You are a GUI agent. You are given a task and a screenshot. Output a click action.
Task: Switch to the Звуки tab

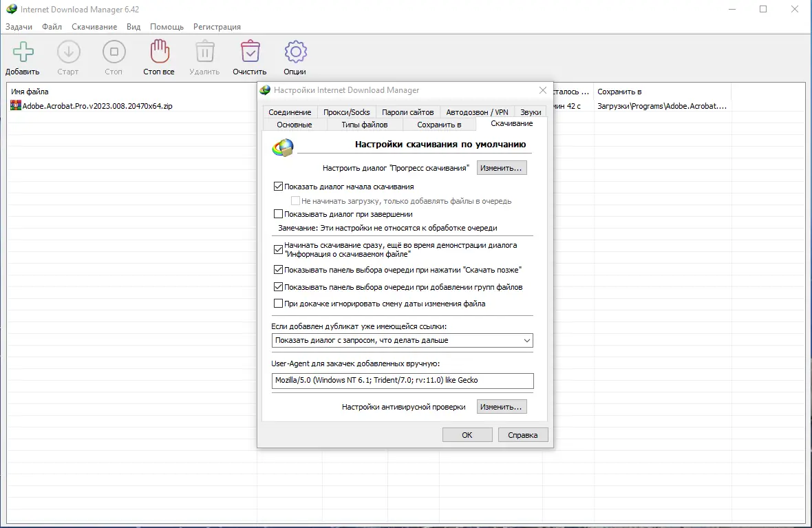point(531,112)
